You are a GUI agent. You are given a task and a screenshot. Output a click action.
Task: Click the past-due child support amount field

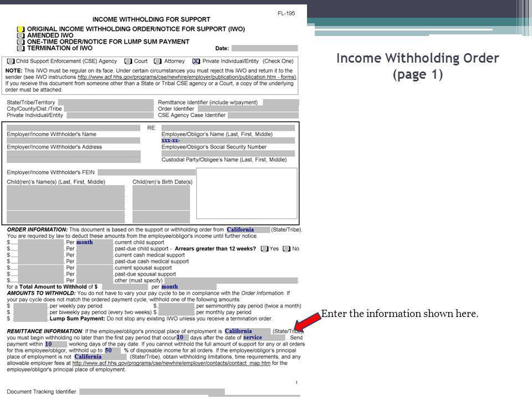pos(40,249)
